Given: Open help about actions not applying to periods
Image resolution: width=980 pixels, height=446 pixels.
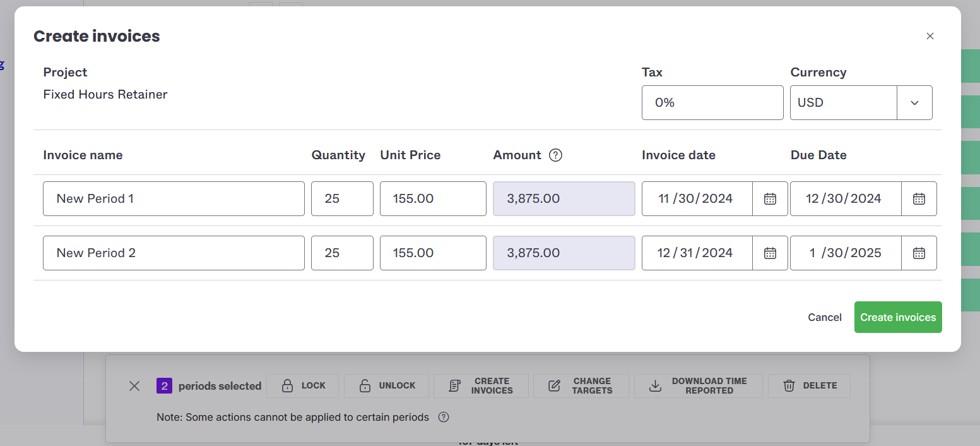Looking at the screenshot, I should click(x=444, y=417).
